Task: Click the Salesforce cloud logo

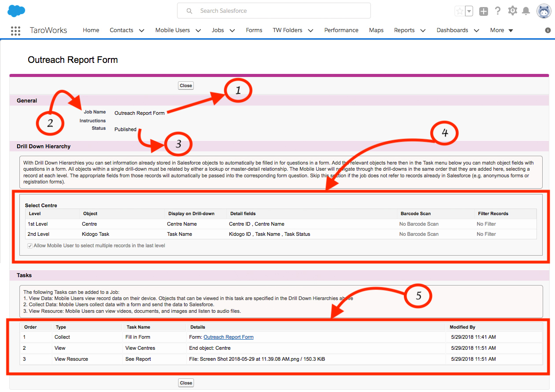Action: tap(16, 11)
